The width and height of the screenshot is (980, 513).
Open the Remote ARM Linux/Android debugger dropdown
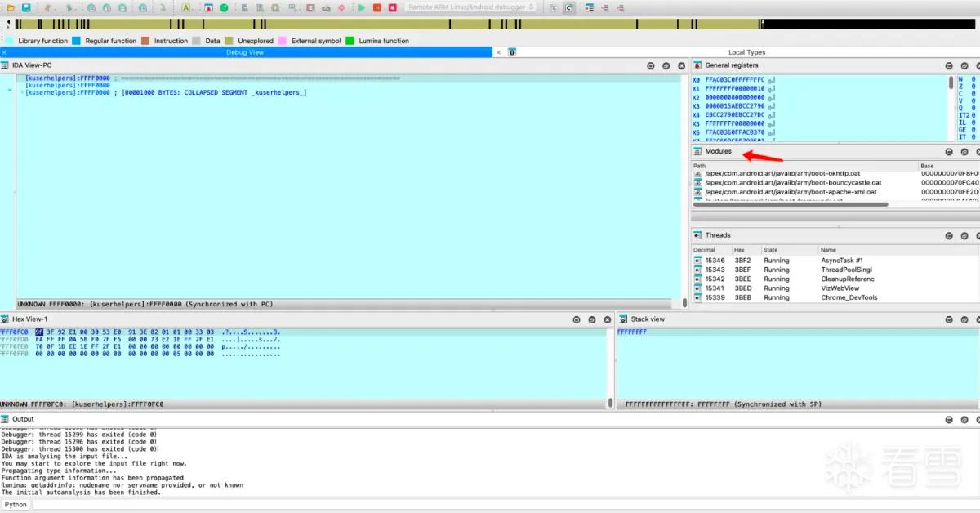[x=471, y=7]
